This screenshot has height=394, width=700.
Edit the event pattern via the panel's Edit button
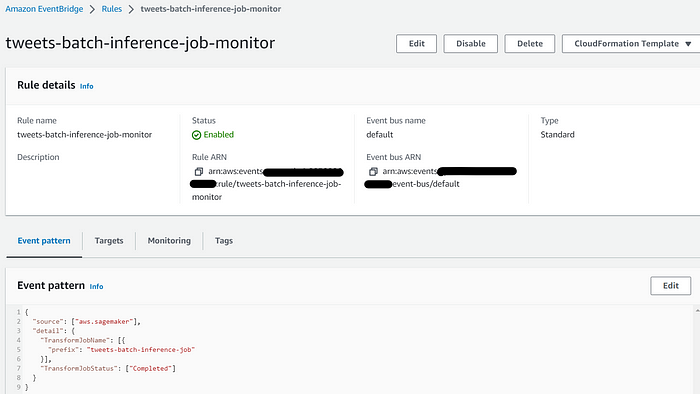tap(671, 286)
